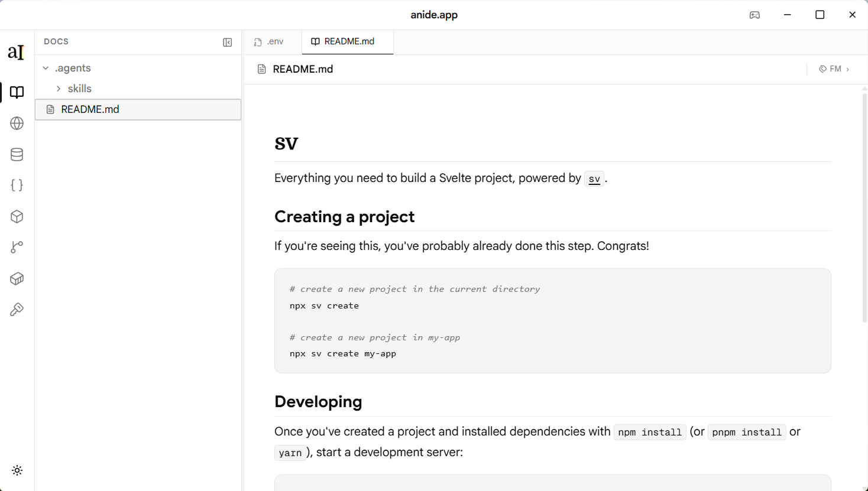Select the skills folder row
Screen dimensions: 868x491
(138, 89)
